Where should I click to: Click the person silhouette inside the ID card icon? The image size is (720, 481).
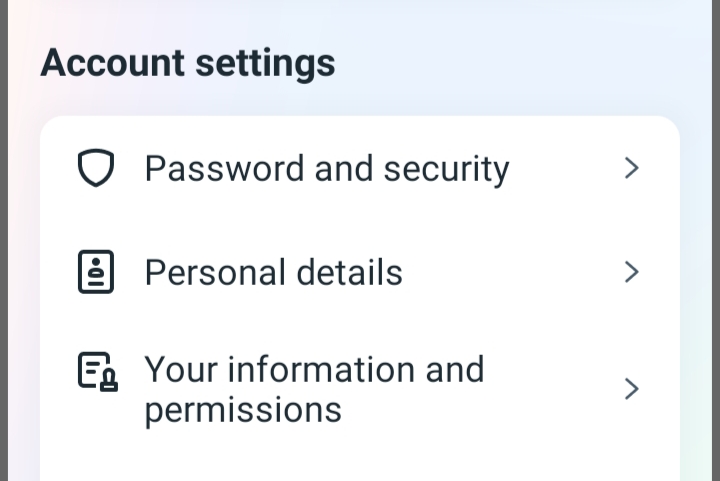tap(96, 267)
